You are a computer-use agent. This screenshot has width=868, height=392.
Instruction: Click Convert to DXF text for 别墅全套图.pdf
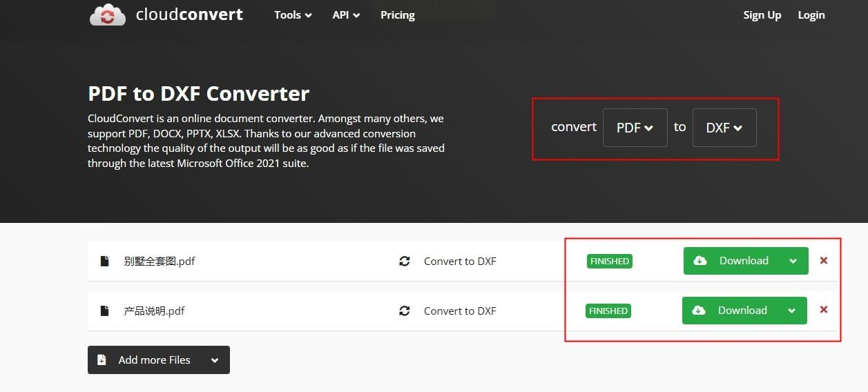(460, 261)
